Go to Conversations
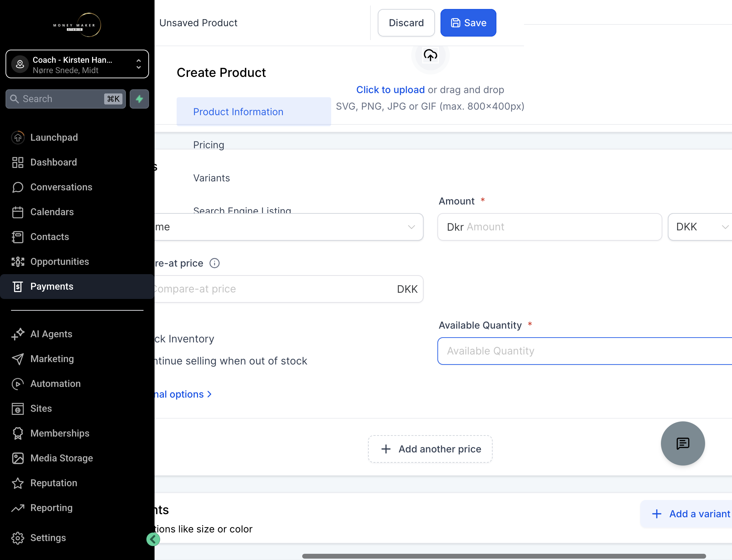This screenshot has width=732, height=560. click(x=77, y=187)
